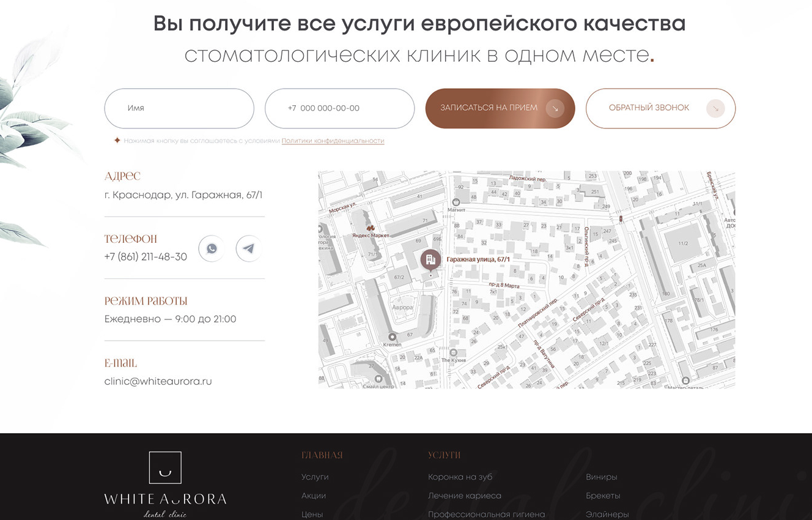This screenshot has height=520, width=812.
Task: Click Записаться на прием button
Action: 500,108
